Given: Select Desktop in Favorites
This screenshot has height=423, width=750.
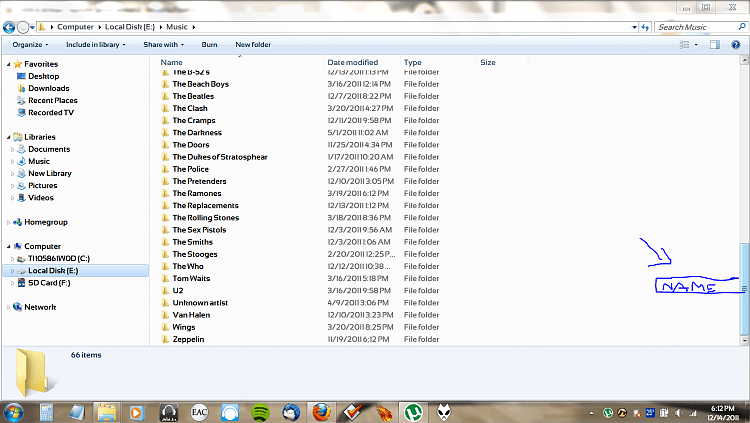Looking at the screenshot, I should point(44,76).
